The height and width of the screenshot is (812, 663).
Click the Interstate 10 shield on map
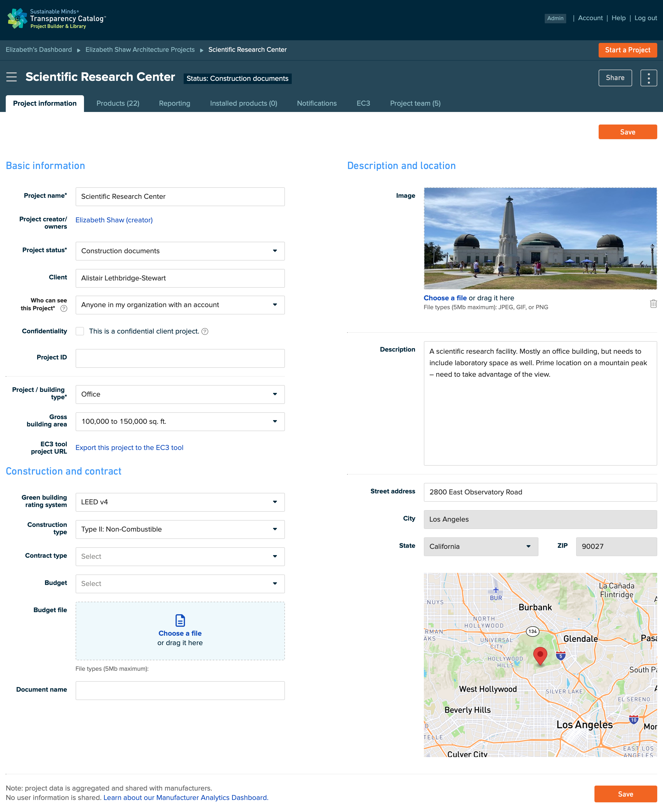click(x=634, y=720)
